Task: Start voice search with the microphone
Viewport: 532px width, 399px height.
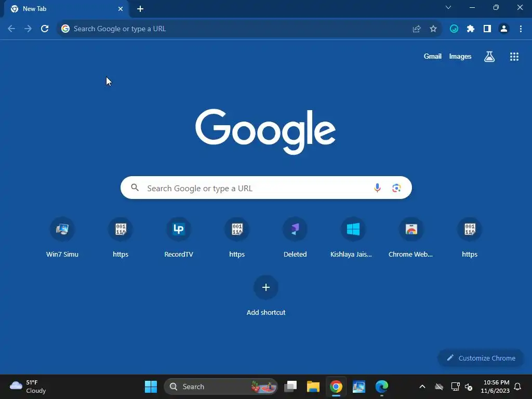Action: point(377,188)
